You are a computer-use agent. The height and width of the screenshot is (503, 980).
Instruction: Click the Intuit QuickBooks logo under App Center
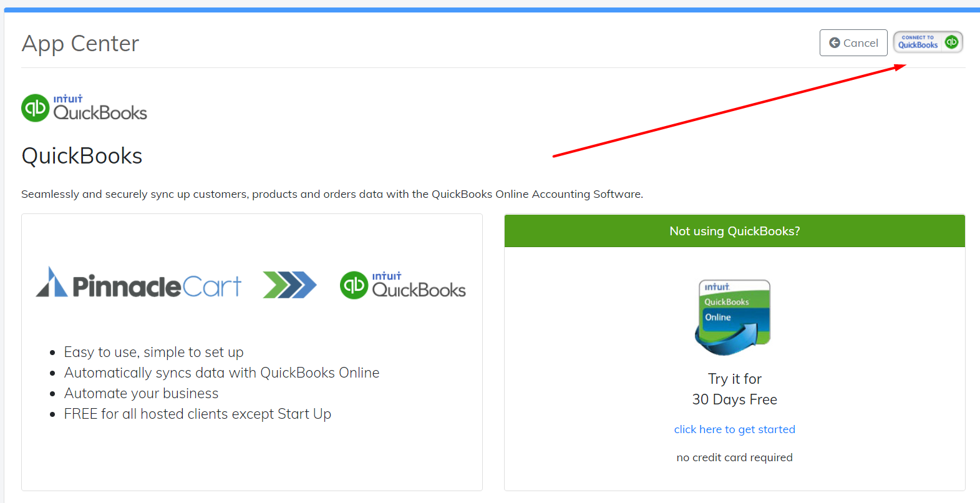click(x=84, y=108)
